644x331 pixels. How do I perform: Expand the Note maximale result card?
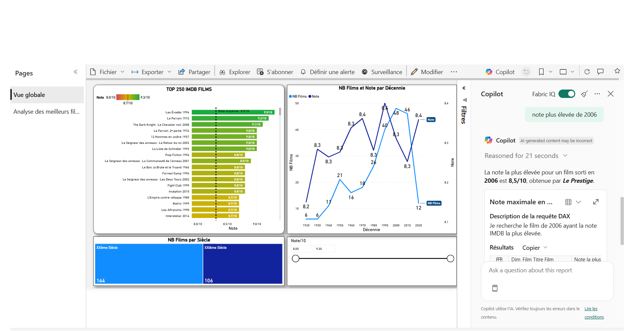596,202
